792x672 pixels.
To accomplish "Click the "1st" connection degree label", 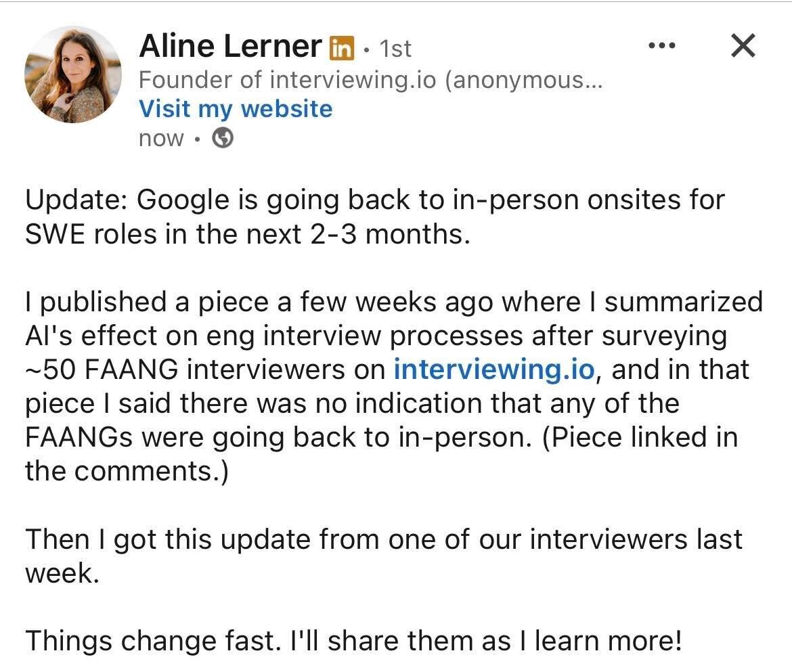I will coord(395,48).
